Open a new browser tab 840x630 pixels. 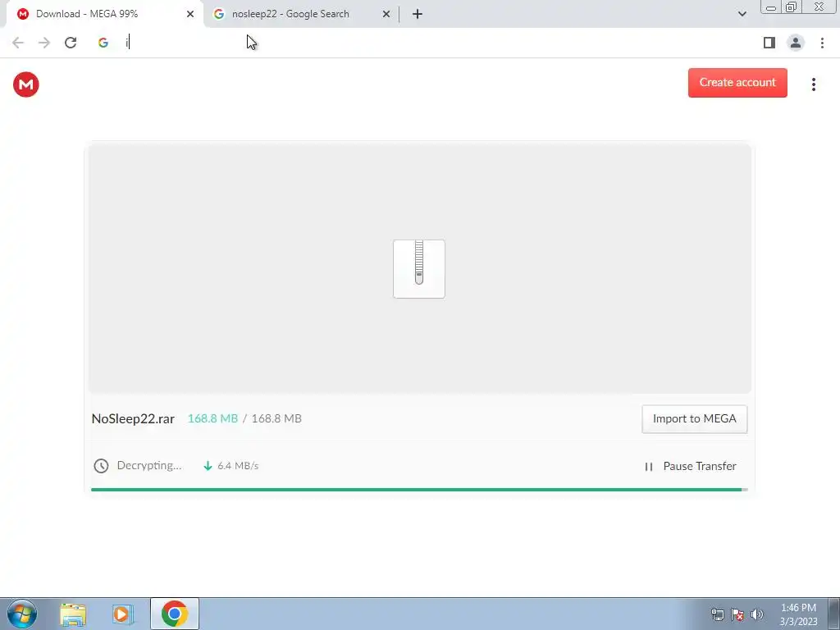[418, 14]
